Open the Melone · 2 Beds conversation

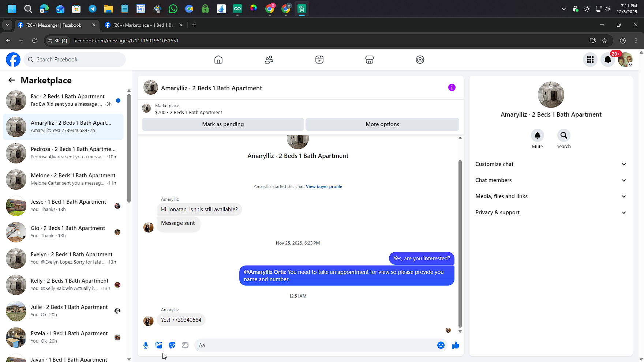pyautogui.click(x=63, y=179)
